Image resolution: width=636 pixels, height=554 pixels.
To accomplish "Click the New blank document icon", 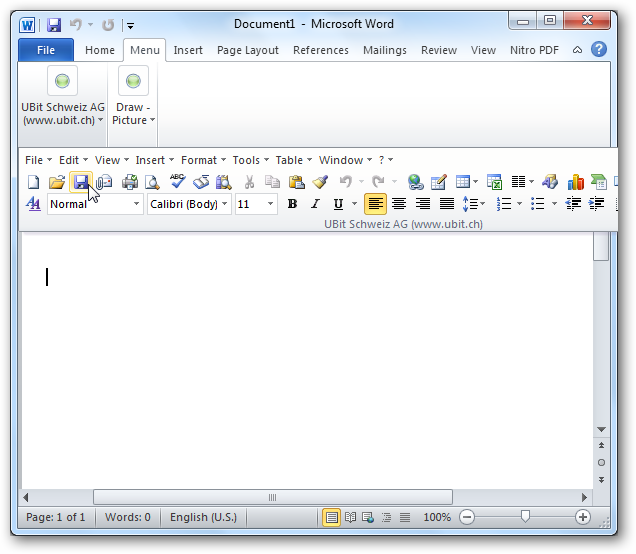I will (33, 182).
